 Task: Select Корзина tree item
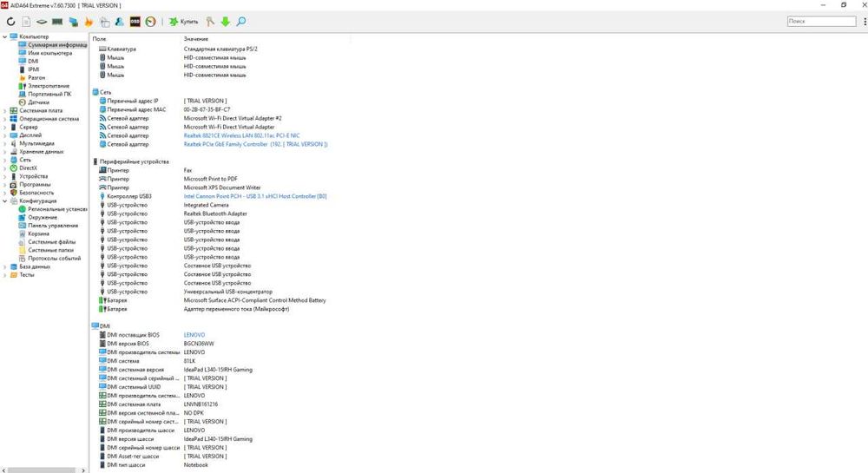tap(38, 234)
